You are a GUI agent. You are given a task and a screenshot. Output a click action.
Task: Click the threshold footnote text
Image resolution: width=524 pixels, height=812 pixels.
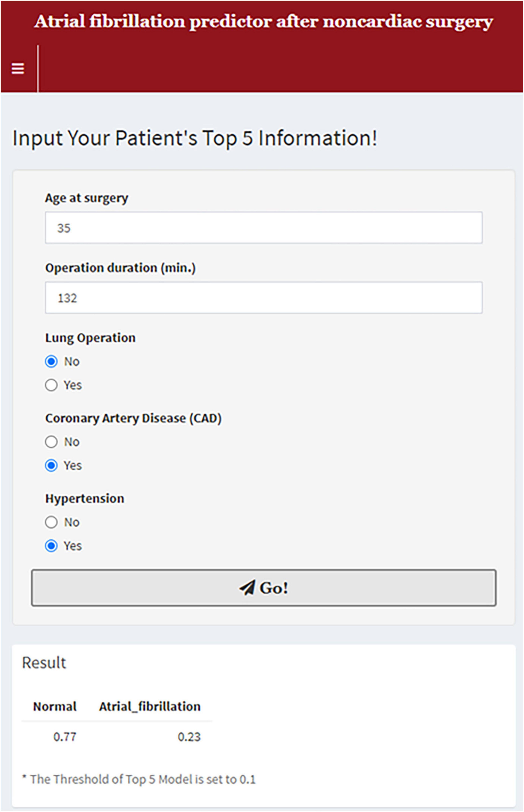[x=139, y=779]
